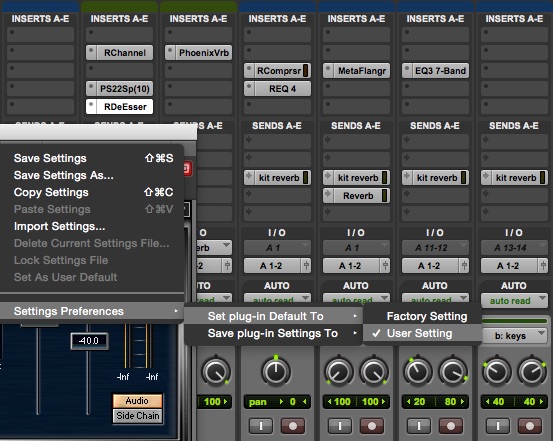Arm record on the track panned 20 / 80
553x441 pixels.
click(x=451, y=426)
